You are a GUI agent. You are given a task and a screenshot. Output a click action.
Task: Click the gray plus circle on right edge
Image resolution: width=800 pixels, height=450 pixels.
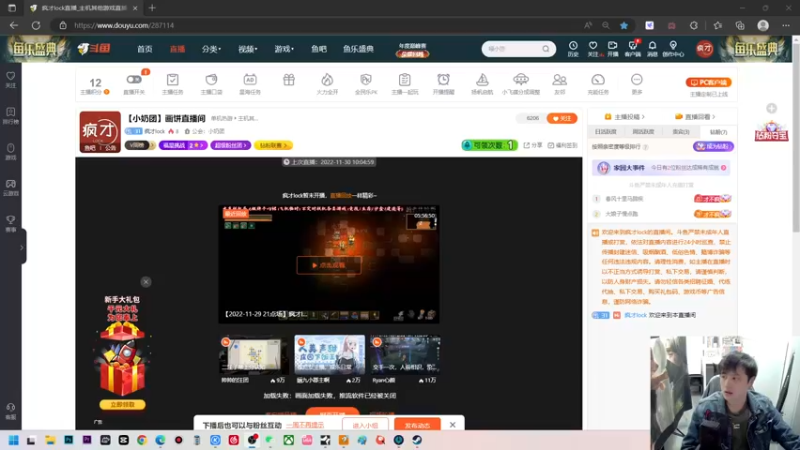(771, 108)
